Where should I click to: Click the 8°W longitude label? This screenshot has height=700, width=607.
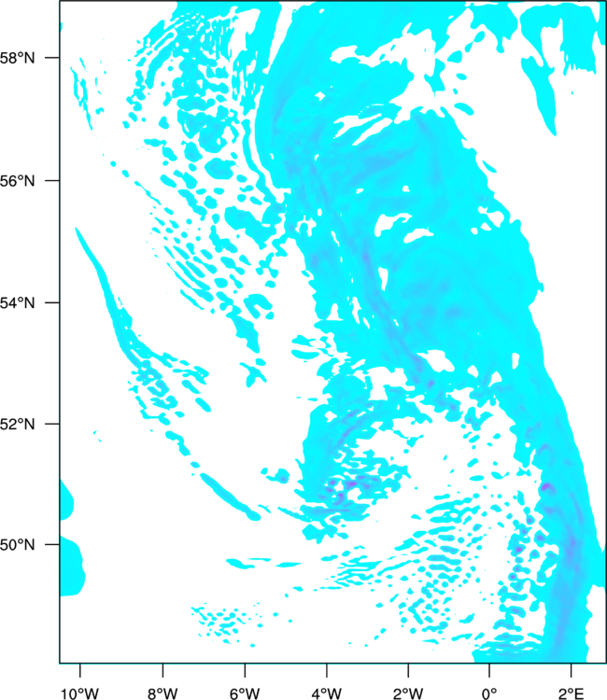162,693
